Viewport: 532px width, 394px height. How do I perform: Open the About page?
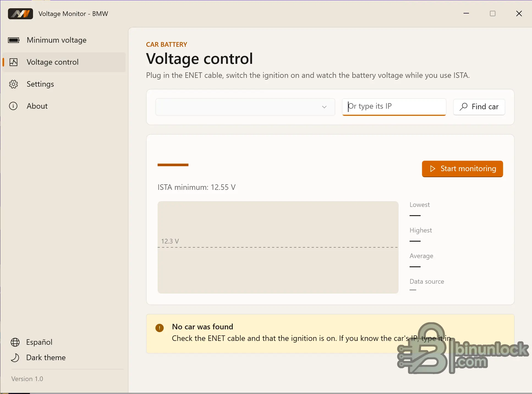pos(64,106)
